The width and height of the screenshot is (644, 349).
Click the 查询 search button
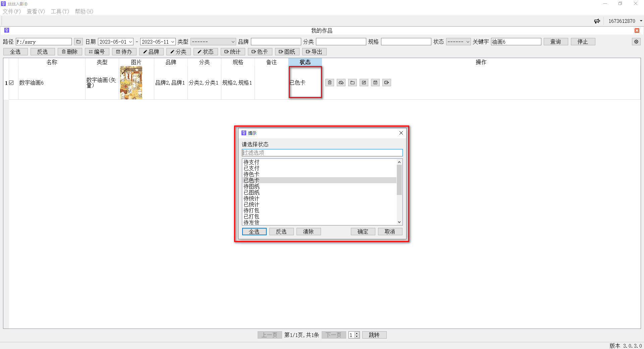pyautogui.click(x=555, y=42)
